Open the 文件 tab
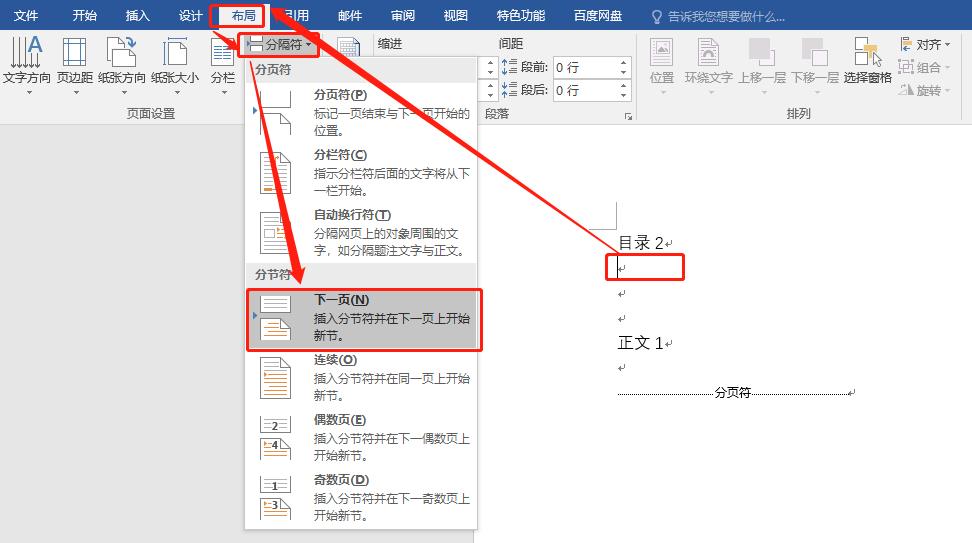Image resolution: width=972 pixels, height=543 pixels. point(26,15)
